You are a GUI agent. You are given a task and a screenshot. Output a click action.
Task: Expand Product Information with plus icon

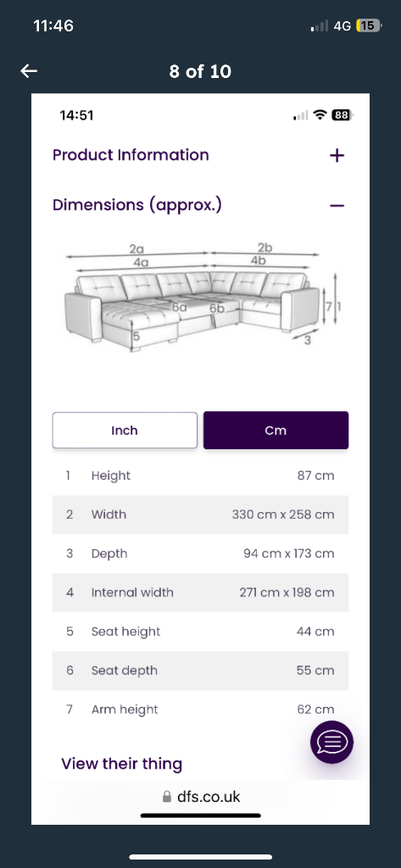(x=337, y=156)
